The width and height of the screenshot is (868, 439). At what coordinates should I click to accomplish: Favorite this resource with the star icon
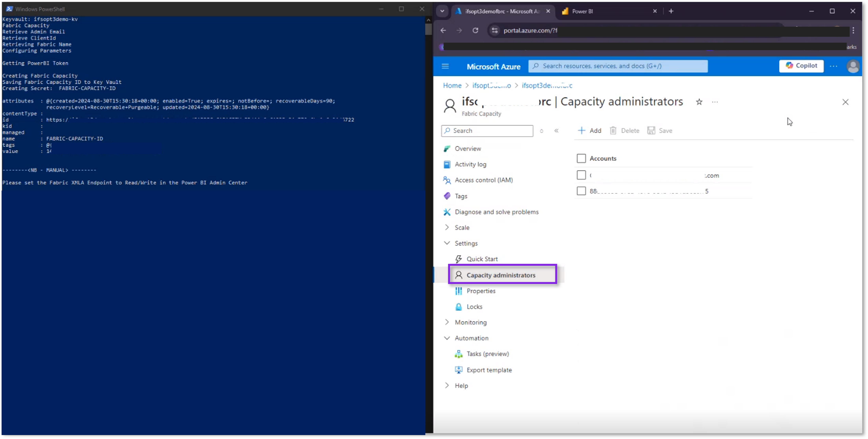point(699,102)
